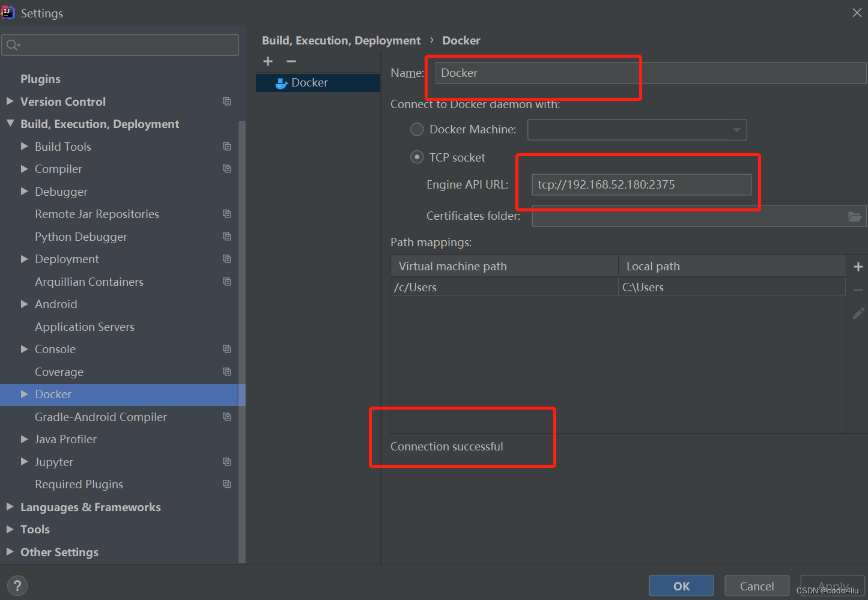
Task: Click project-level icon next to Compiler
Action: [226, 169]
